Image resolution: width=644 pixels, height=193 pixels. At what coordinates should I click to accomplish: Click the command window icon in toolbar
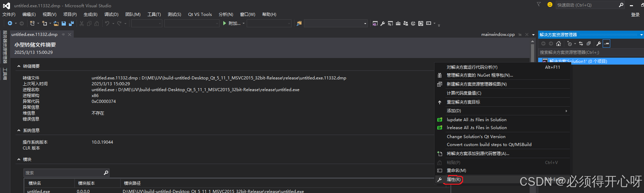coord(429,23)
